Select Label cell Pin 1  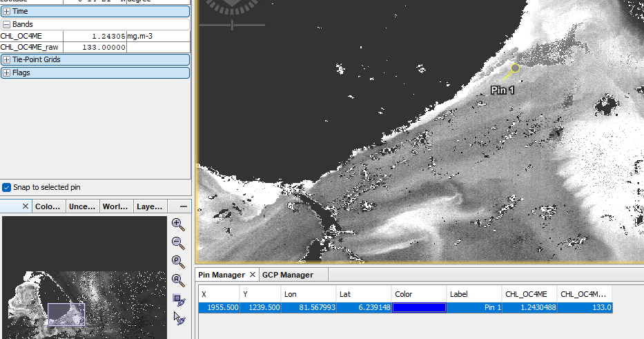pyautogui.click(x=474, y=307)
